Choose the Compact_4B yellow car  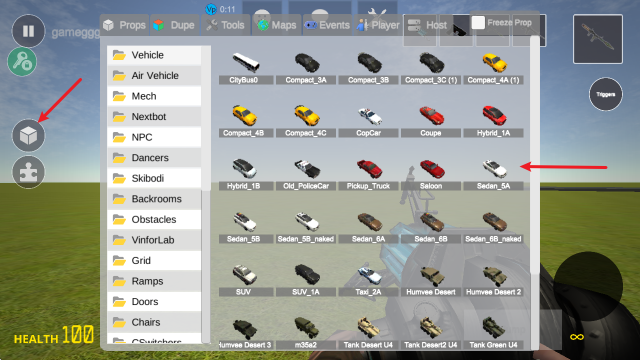tap(246, 121)
